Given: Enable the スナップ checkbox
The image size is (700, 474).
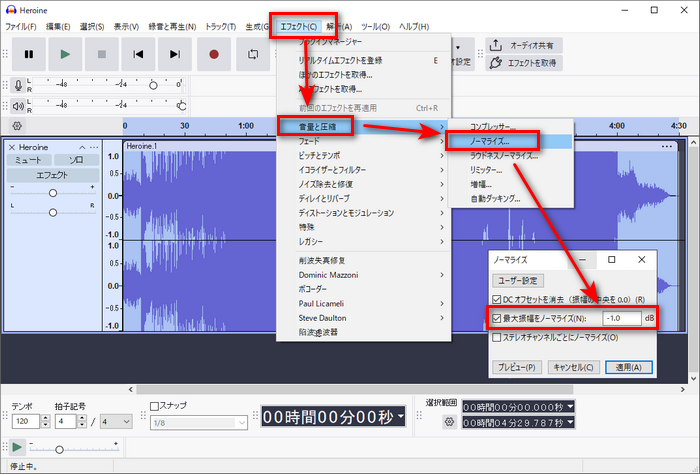Looking at the screenshot, I should 154,405.
